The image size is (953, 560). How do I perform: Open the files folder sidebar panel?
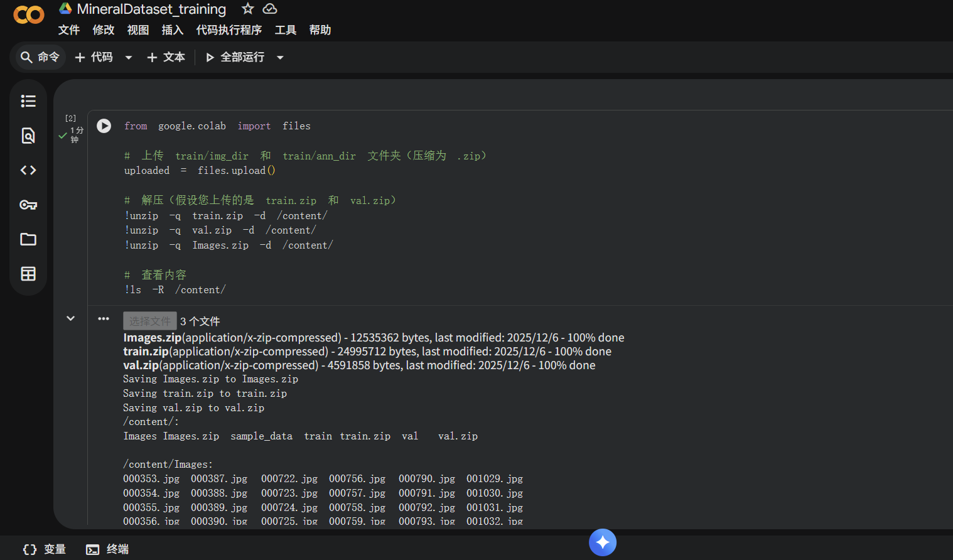click(28, 239)
